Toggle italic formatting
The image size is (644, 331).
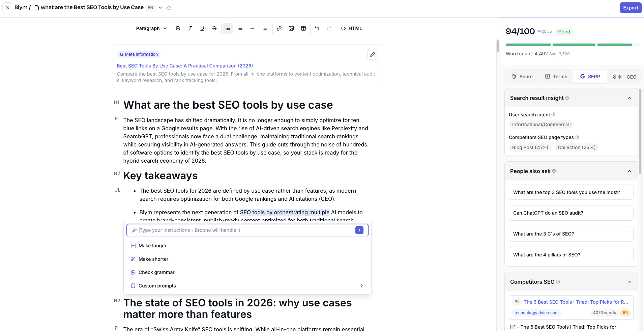click(190, 28)
